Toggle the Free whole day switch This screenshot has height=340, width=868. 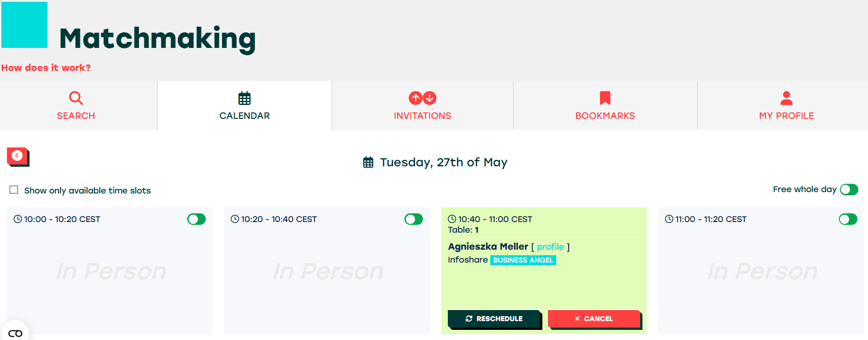point(849,189)
